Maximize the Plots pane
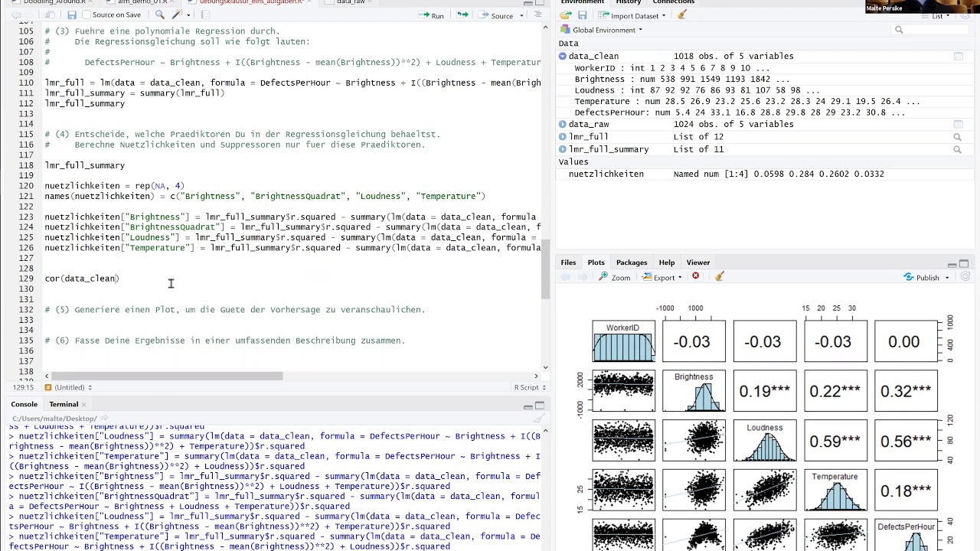The height and width of the screenshot is (551, 980). coord(964,264)
